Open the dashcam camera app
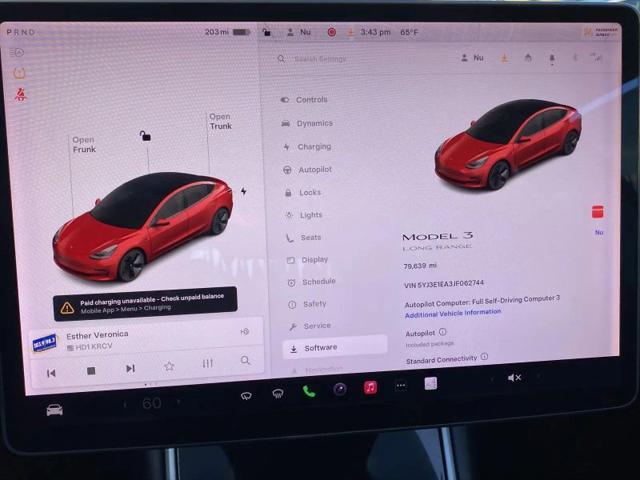This screenshot has height=480, width=640. pyautogui.click(x=340, y=389)
